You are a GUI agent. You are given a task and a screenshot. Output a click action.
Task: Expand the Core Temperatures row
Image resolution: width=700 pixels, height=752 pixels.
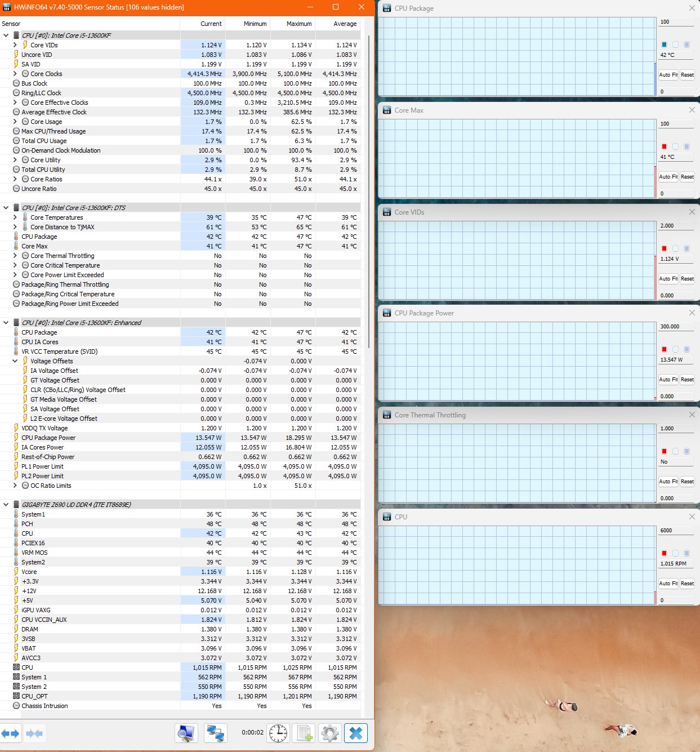(15, 217)
